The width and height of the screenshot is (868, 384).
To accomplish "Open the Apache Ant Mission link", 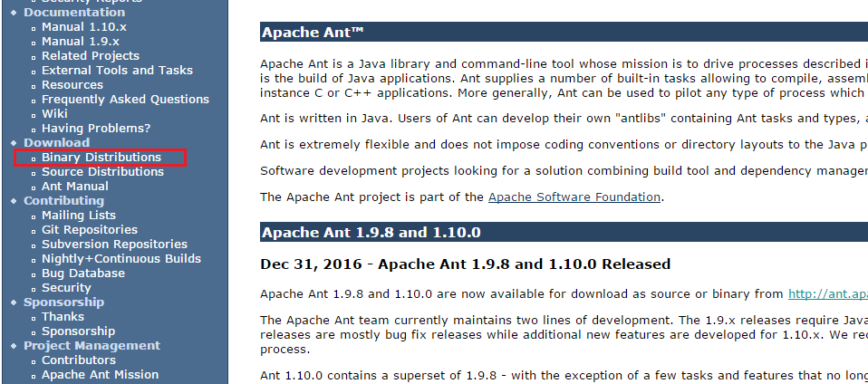I will pos(100,375).
